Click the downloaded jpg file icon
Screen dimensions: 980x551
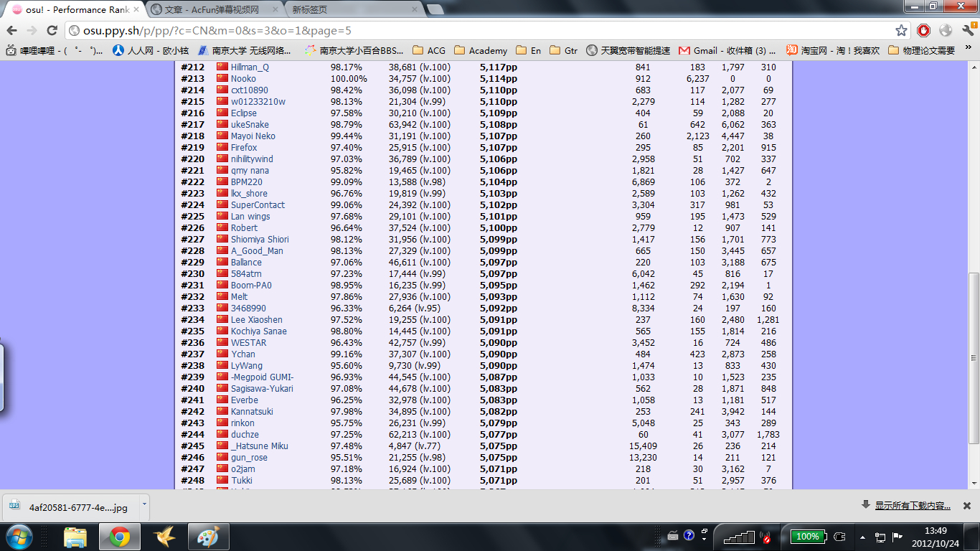(x=15, y=507)
